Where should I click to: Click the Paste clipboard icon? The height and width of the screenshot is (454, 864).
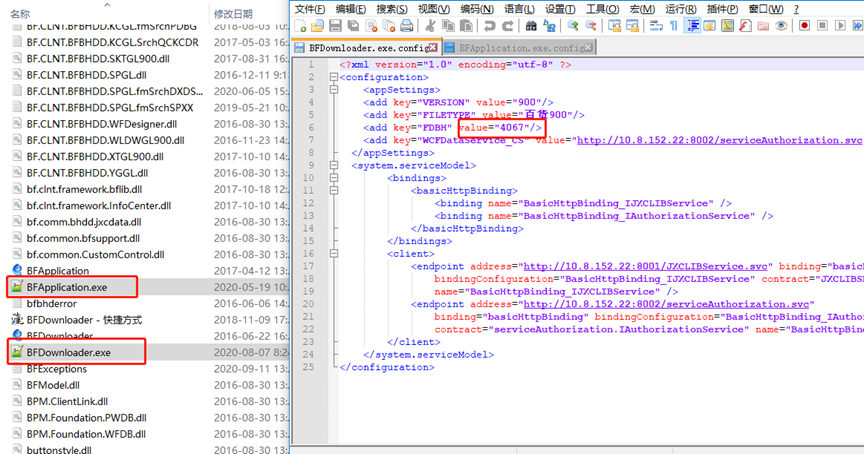pyautogui.click(x=466, y=25)
